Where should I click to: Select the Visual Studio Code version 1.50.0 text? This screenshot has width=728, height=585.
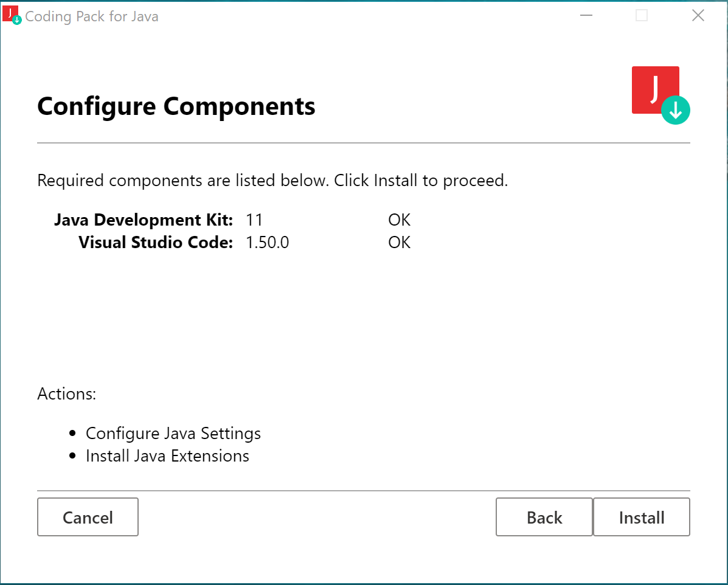[x=267, y=242]
